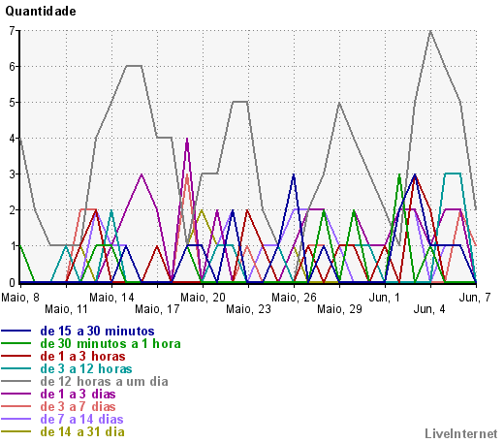Click the 'Maio, 29' date label
The height and width of the screenshot is (443, 504).
[x=339, y=309]
